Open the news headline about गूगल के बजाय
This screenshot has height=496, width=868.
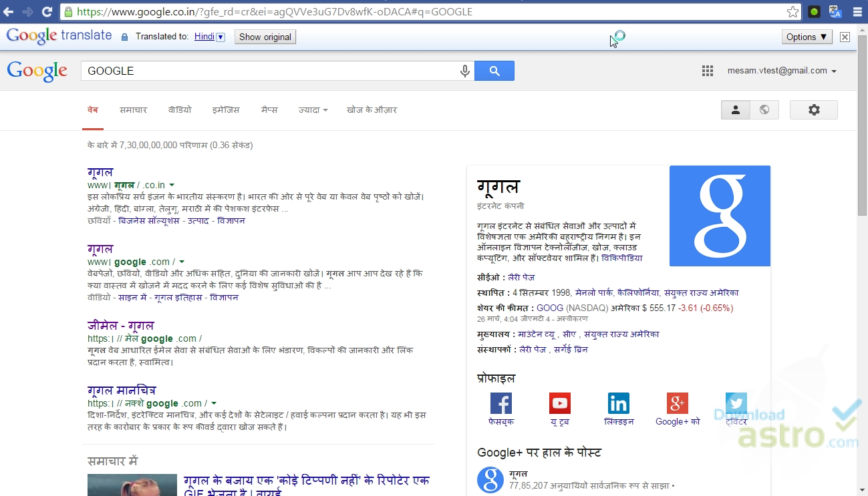[x=307, y=486]
